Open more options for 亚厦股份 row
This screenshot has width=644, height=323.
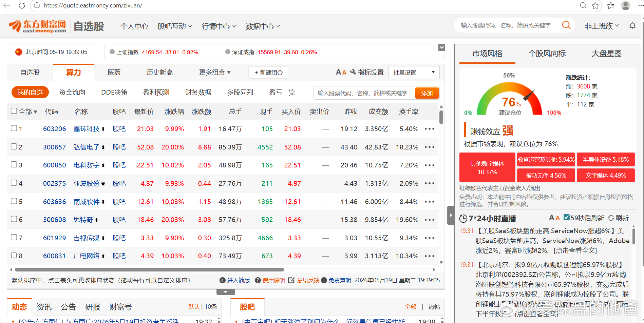click(x=430, y=183)
